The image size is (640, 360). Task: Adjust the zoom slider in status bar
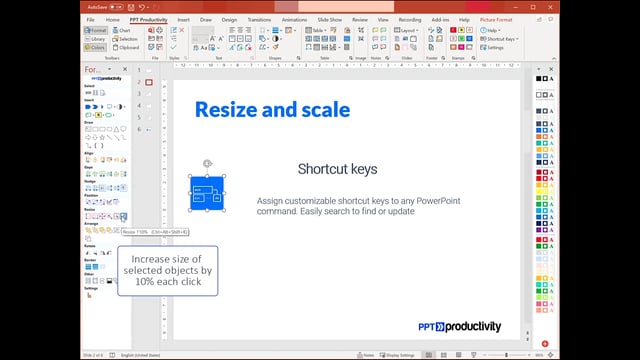507,355
